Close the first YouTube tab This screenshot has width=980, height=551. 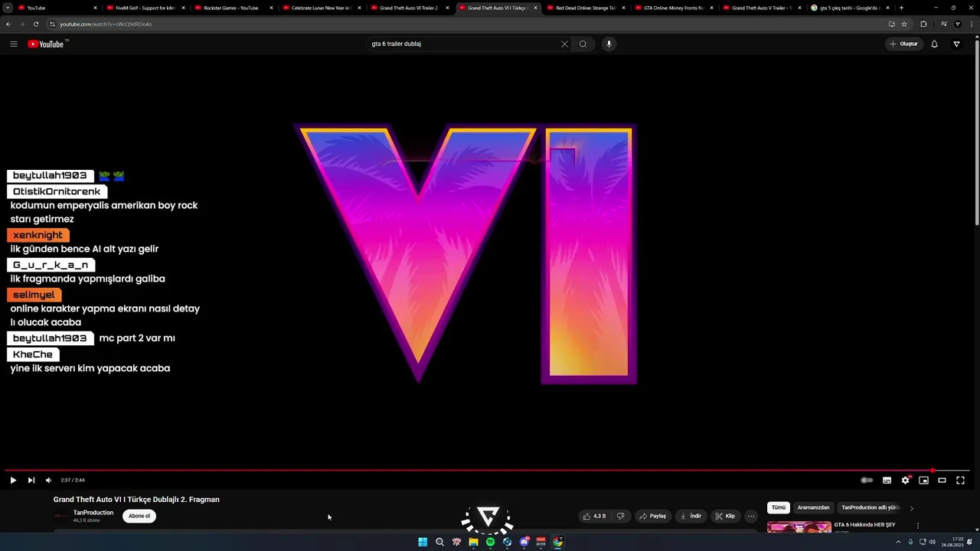coord(95,8)
